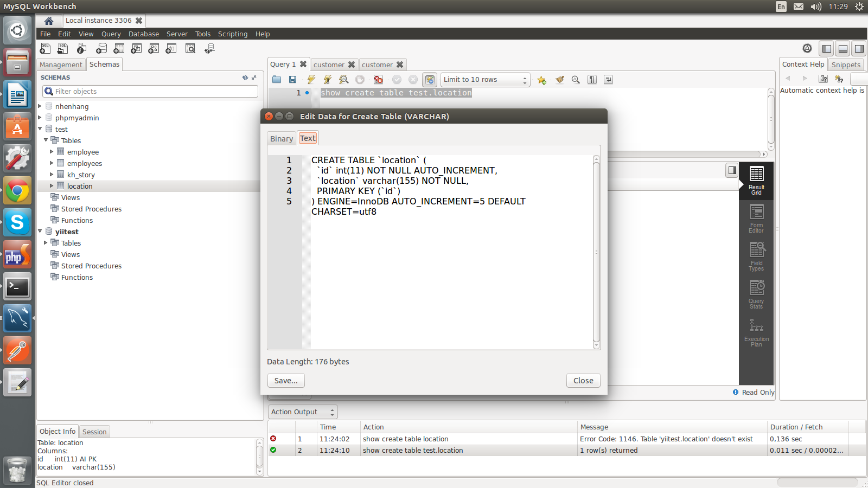Save query to snippets star icon

(541, 80)
